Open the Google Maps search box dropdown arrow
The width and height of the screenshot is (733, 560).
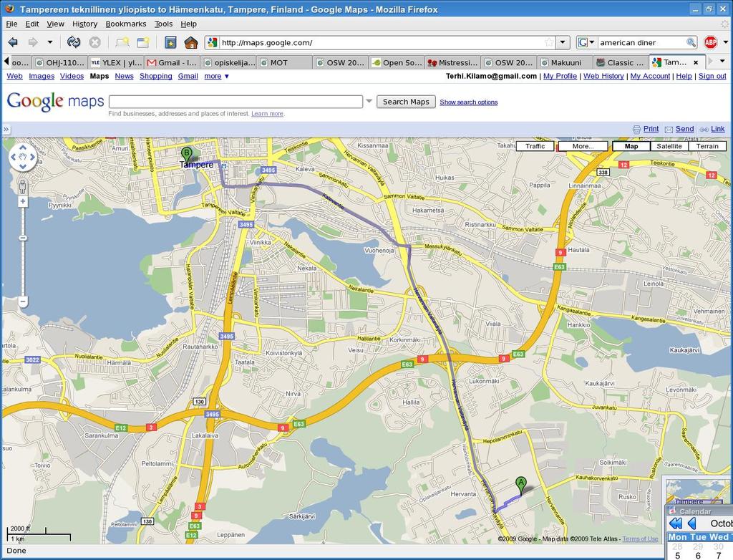(369, 101)
